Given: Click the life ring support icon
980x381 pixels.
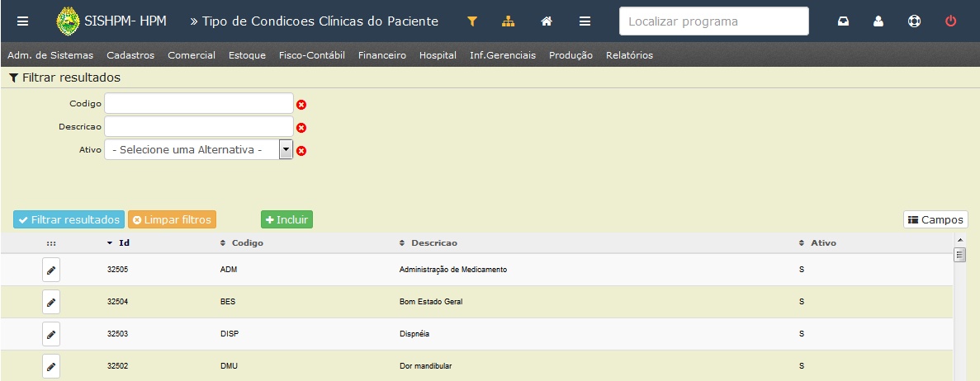Looking at the screenshot, I should [x=915, y=21].
